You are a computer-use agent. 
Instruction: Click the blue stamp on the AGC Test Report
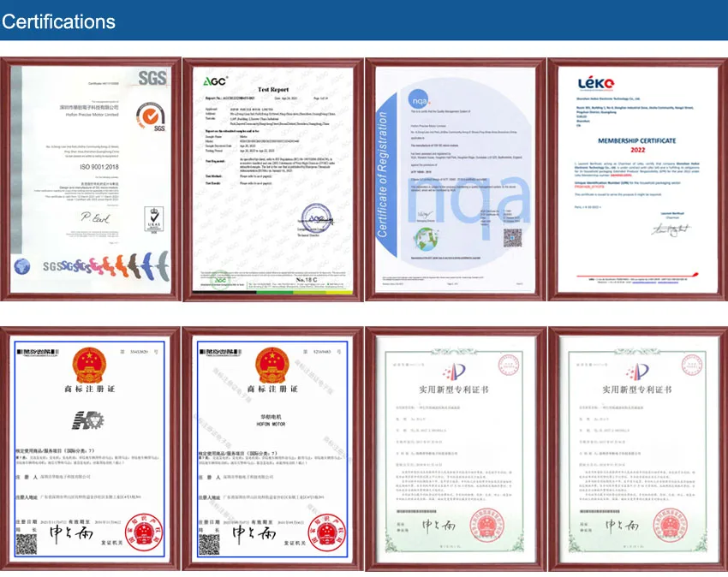(x=317, y=217)
